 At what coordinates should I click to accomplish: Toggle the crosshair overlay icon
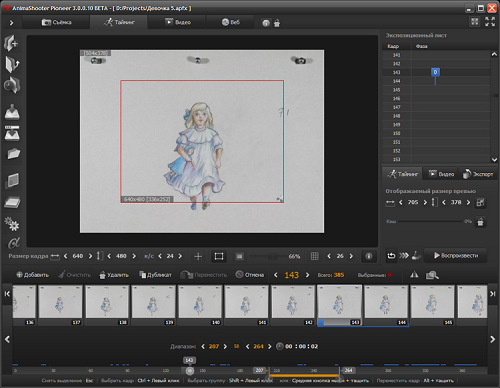click(198, 256)
